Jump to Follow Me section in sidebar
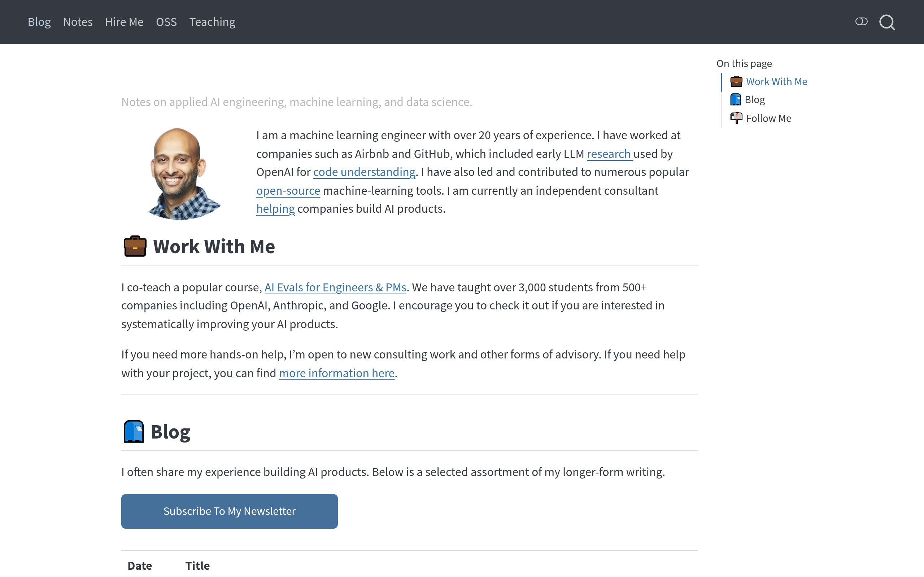This screenshot has width=924, height=577. coord(768,118)
